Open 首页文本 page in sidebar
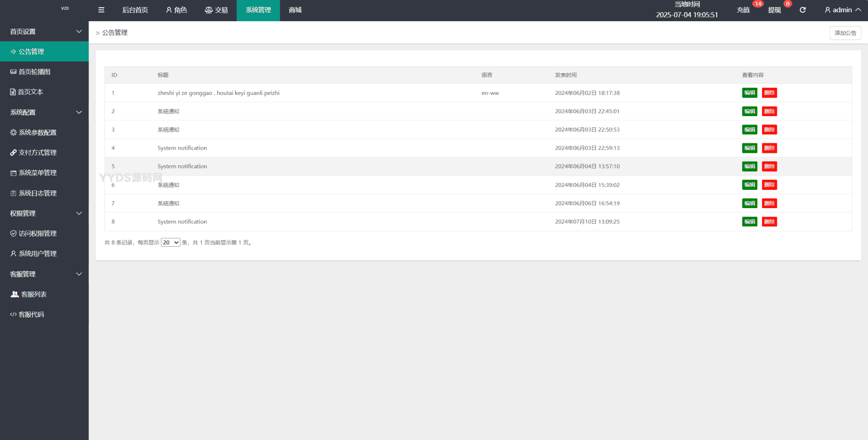The height and width of the screenshot is (440, 868). coord(30,92)
